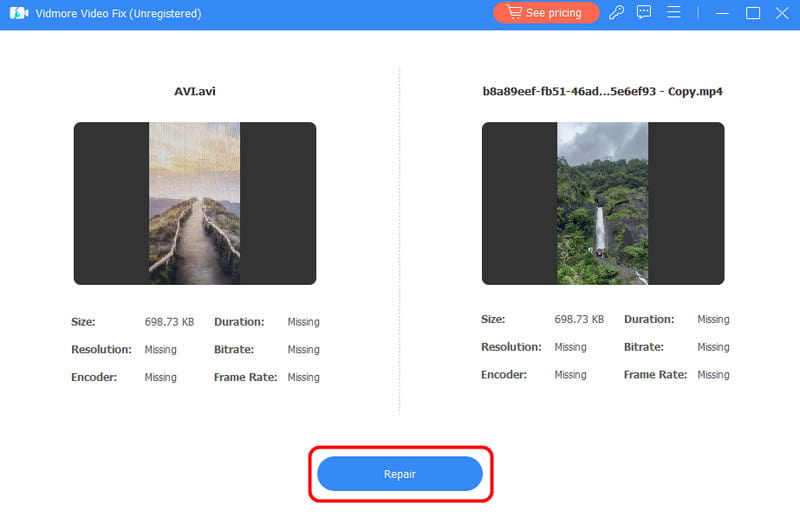Viewport: 800px width, 517px height.
Task: Click the Duration value under Copy.mp4
Action: click(713, 320)
